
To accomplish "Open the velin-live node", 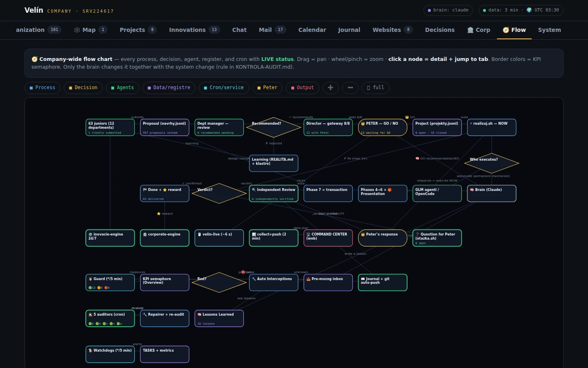I will point(219,238).
